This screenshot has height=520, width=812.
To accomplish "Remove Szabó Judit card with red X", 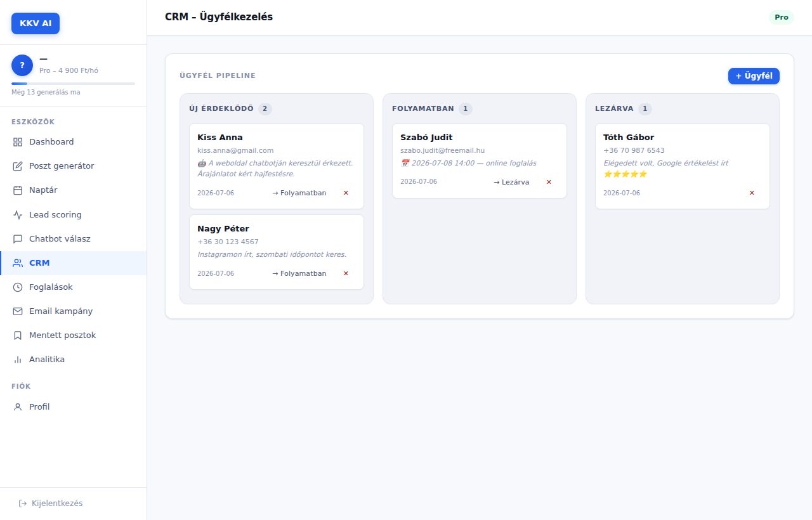I will click(549, 182).
